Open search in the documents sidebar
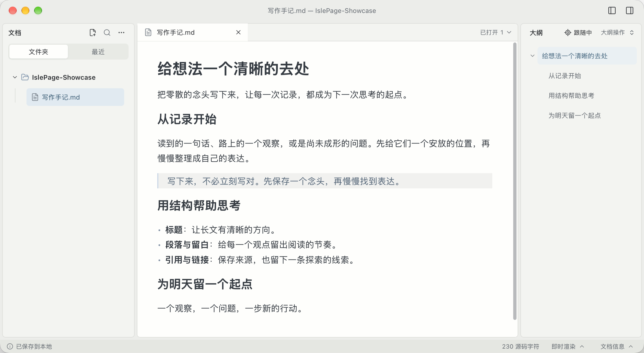The height and width of the screenshot is (353, 644). (107, 33)
